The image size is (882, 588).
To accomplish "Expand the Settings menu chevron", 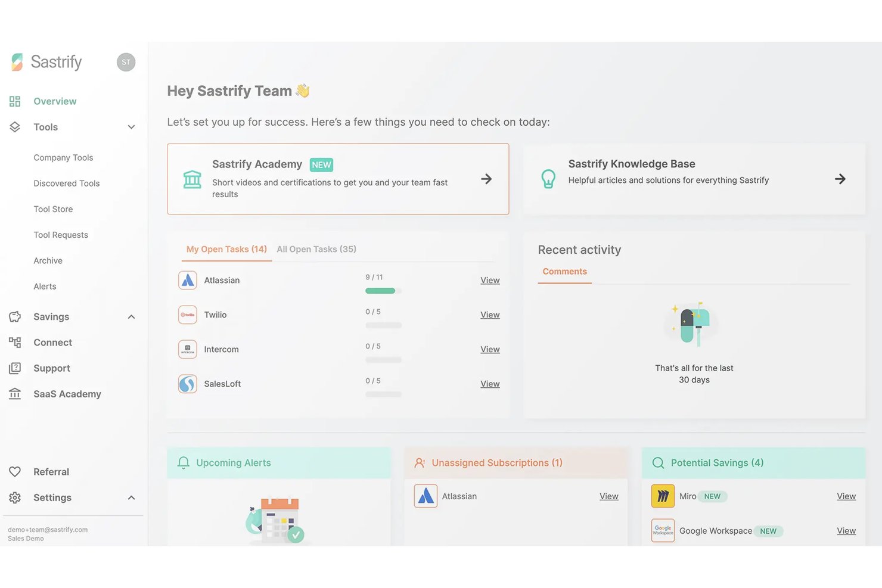I will pyautogui.click(x=131, y=497).
